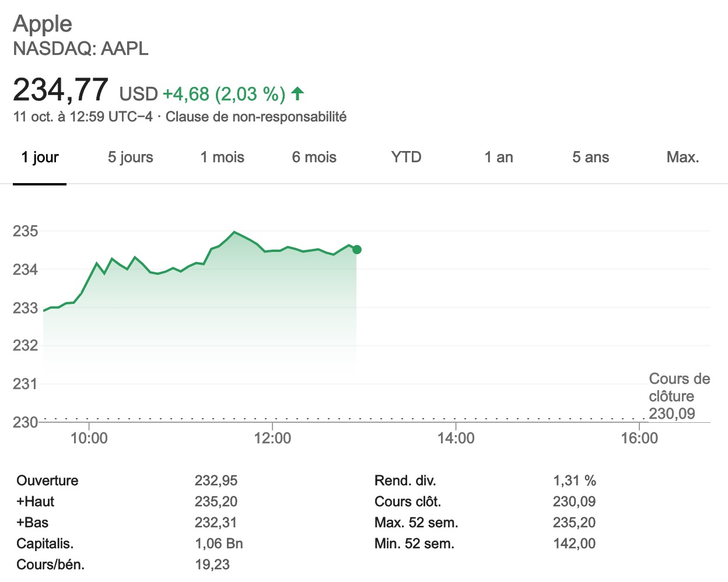Select the YTD time range
Screen dimensions: 728x582
(406, 157)
